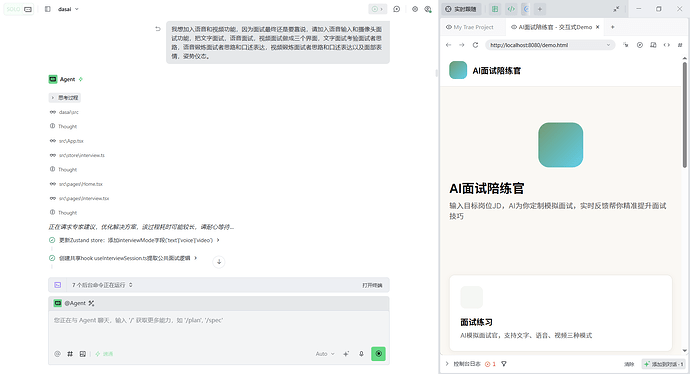Click the microphone voice input icon
The image size is (690, 374).
click(x=361, y=354)
